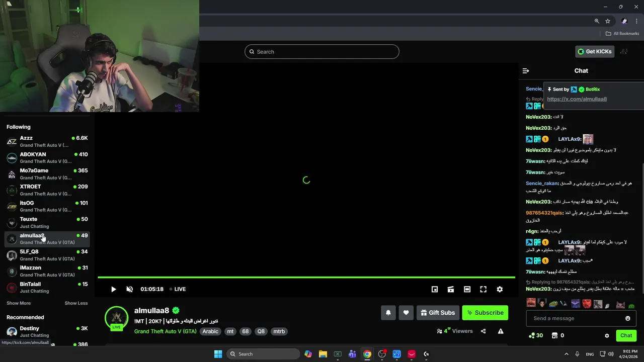Open itsOG channel in sidebar

[x=47, y=206]
